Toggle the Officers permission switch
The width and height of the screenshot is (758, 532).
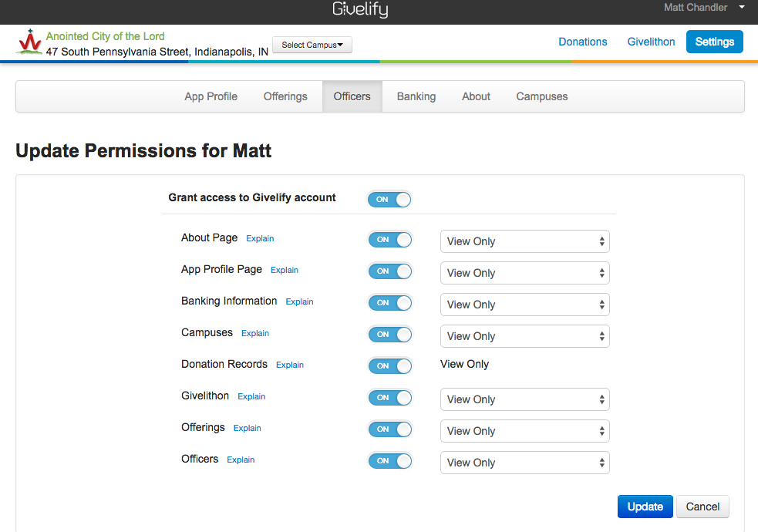click(389, 461)
